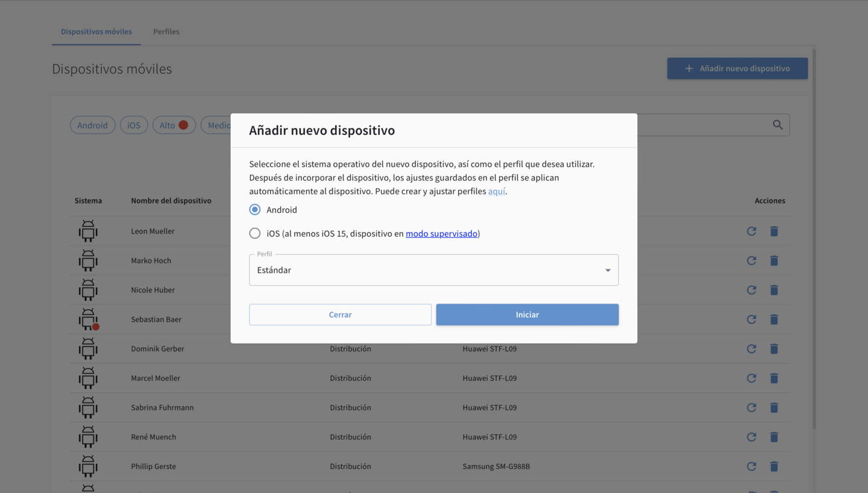Click the page vertical scrollbar
This screenshot has width=868, height=493.
(x=814, y=241)
